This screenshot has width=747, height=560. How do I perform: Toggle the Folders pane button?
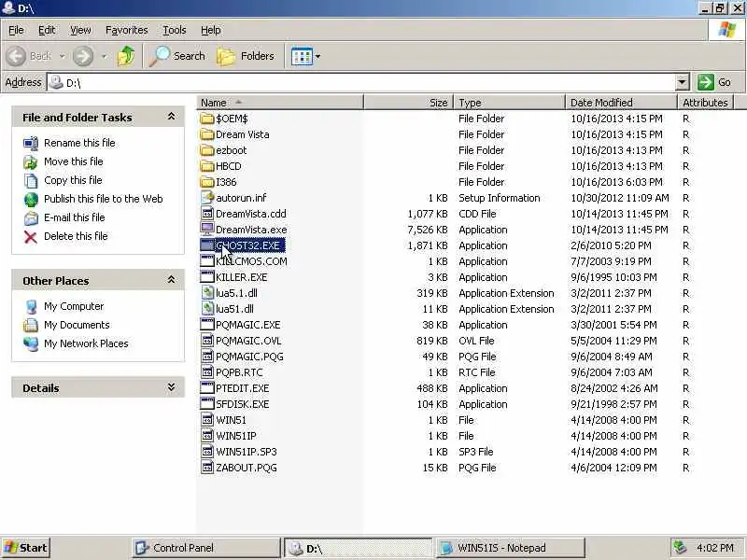(x=246, y=56)
